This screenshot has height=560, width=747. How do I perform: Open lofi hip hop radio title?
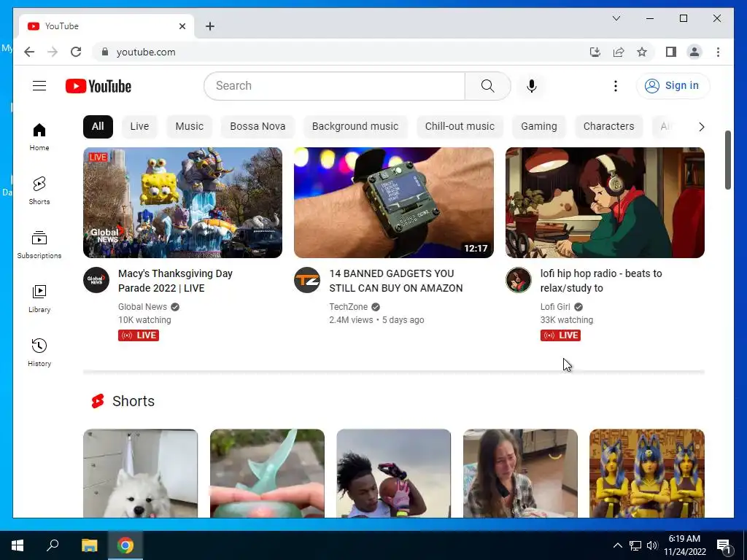pyautogui.click(x=601, y=281)
